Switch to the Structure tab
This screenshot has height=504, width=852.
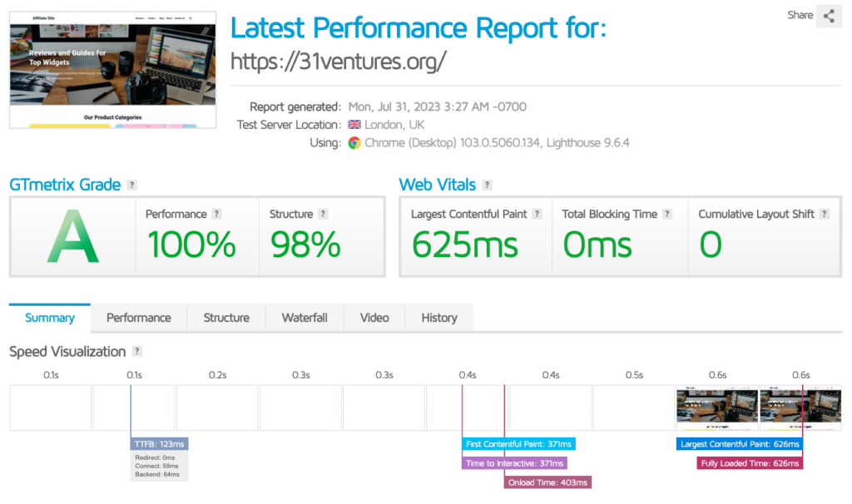[226, 318]
